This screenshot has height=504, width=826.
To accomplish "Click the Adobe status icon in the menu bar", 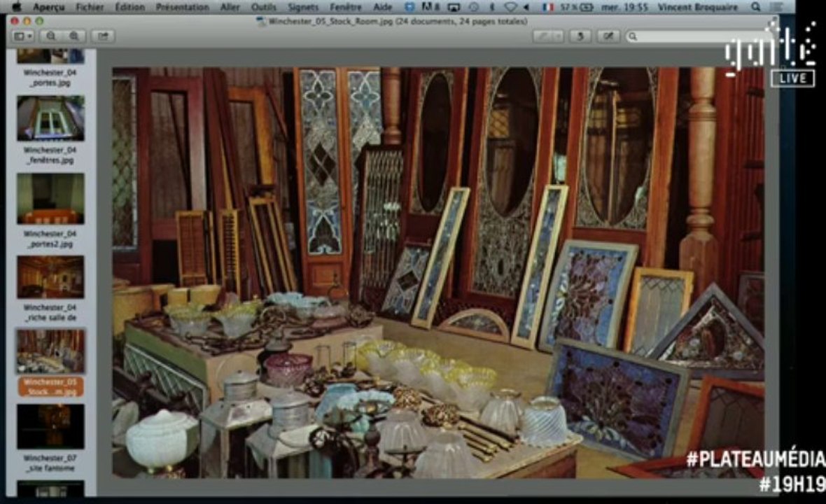I will [430, 7].
